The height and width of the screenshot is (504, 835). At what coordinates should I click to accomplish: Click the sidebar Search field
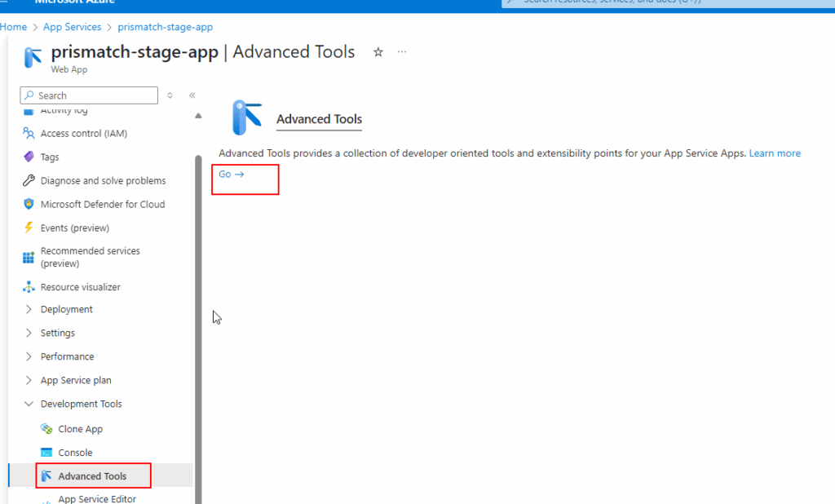(x=89, y=95)
